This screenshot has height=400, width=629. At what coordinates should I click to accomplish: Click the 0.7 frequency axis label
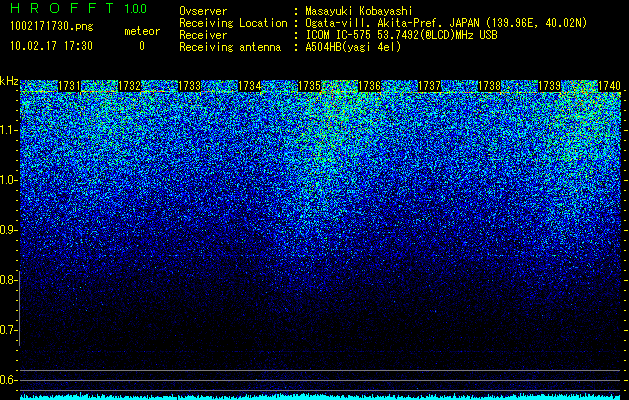(8, 330)
